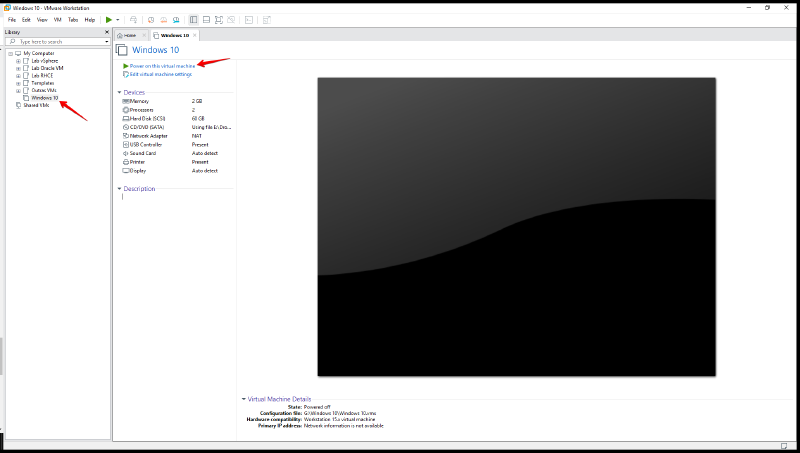Close the Library panel with X
The height and width of the screenshot is (453, 800).
click(x=107, y=32)
